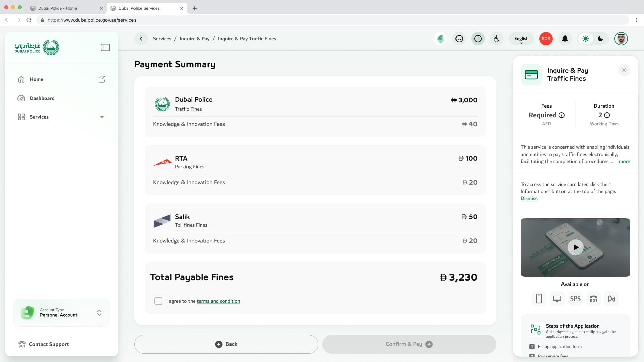Switch to light mode sun icon

586,39
